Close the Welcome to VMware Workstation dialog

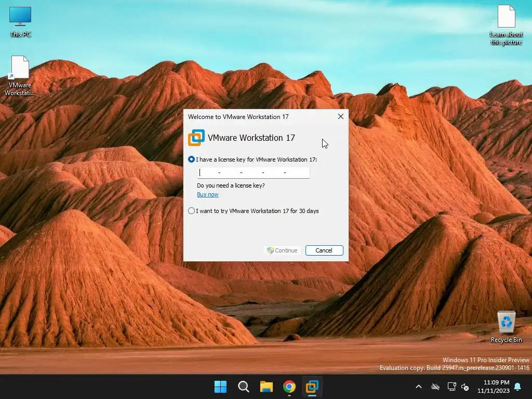(x=341, y=116)
